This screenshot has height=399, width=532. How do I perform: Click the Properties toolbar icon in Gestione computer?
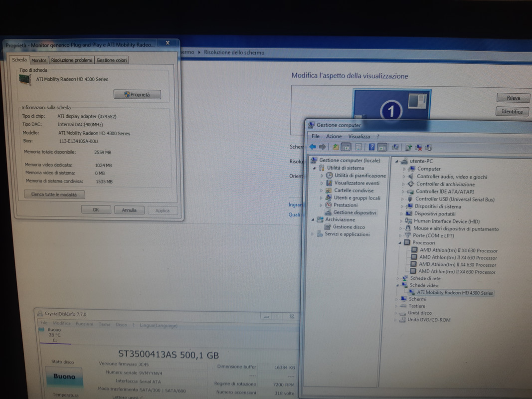pyautogui.click(x=358, y=147)
